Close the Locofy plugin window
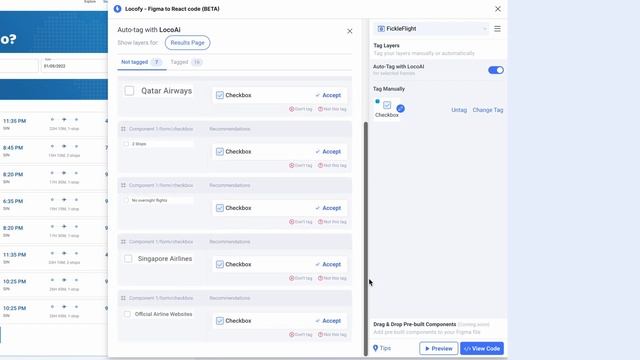Image resolution: width=640 pixels, height=360 pixels. tap(498, 9)
